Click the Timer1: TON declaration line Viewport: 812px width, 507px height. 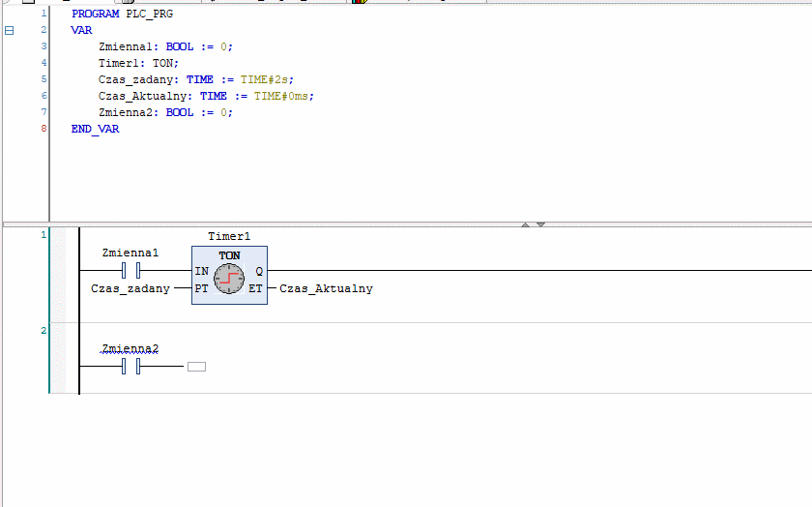pyautogui.click(x=139, y=63)
